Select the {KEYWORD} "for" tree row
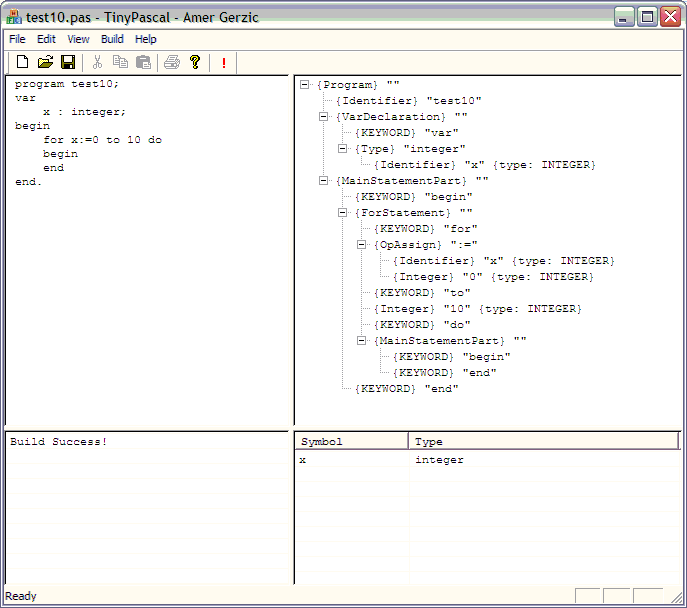This screenshot has width=687, height=608. point(425,229)
